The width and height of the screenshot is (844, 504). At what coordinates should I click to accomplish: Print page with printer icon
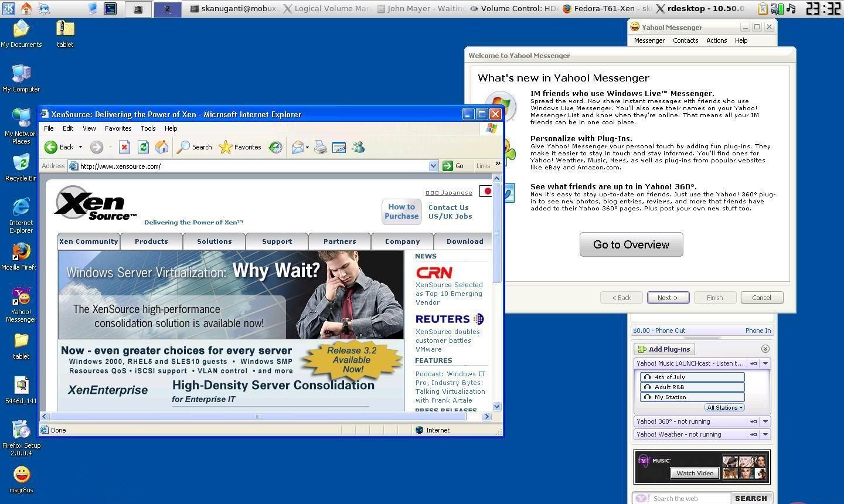tap(321, 147)
